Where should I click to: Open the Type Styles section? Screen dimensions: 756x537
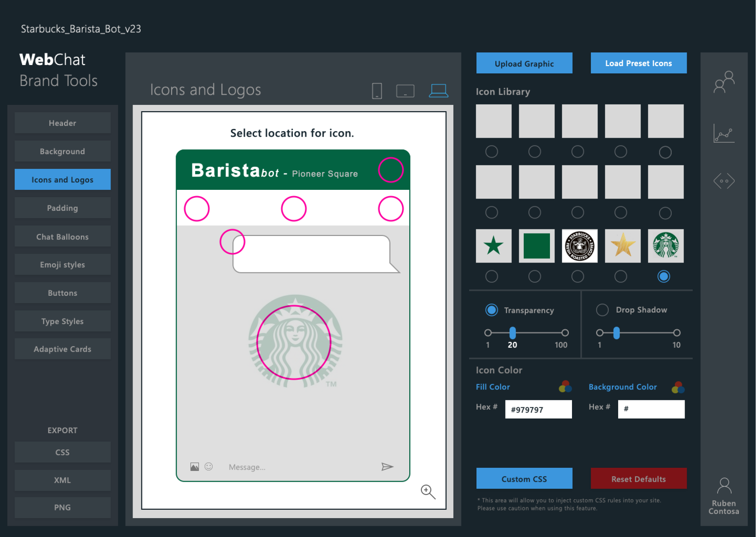click(x=63, y=321)
